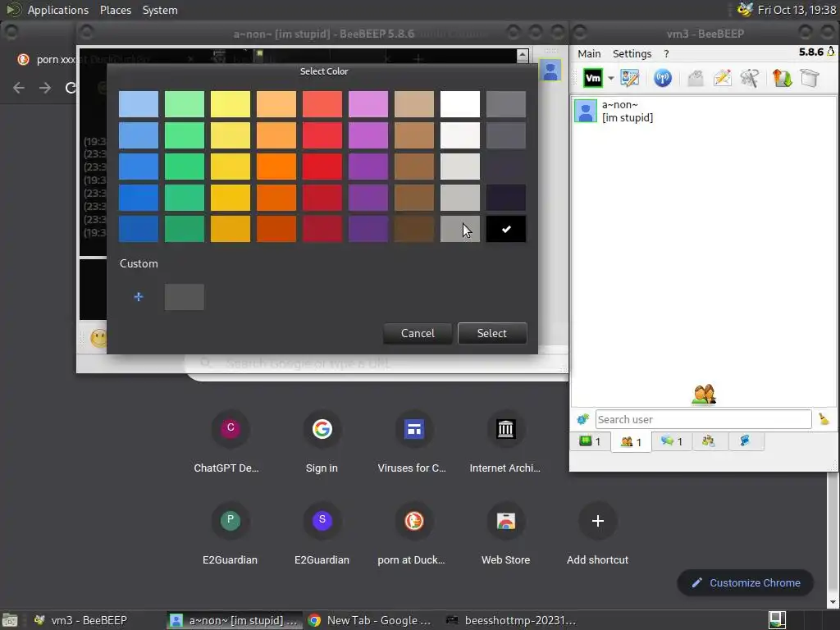Open the Settings menu in vm3 BeeBEEP
840x630 pixels.
632,53
